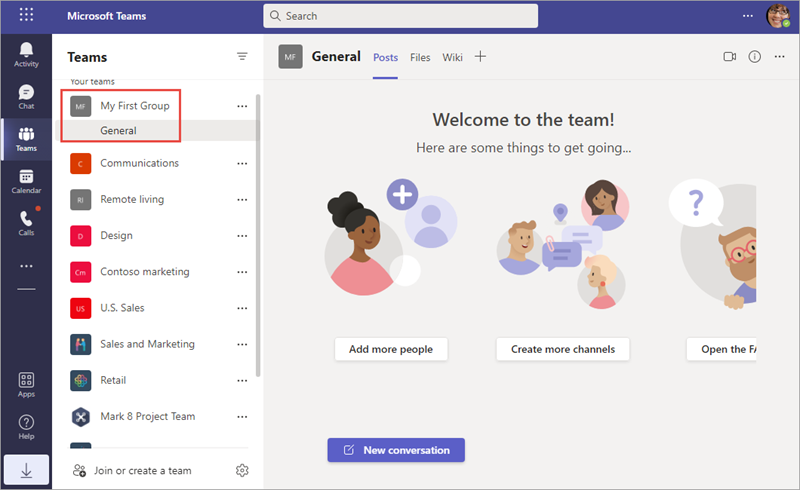This screenshot has width=800, height=490.
Task: Open the app launcher waffle icon
Action: pos(27,15)
